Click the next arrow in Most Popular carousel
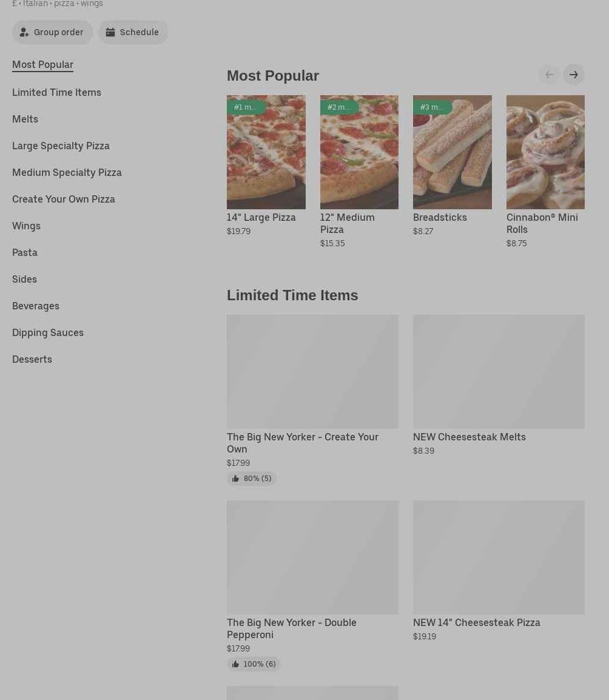Image resolution: width=609 pixels, height=700 pixels. pyautogui.click(x=573, y=75)
